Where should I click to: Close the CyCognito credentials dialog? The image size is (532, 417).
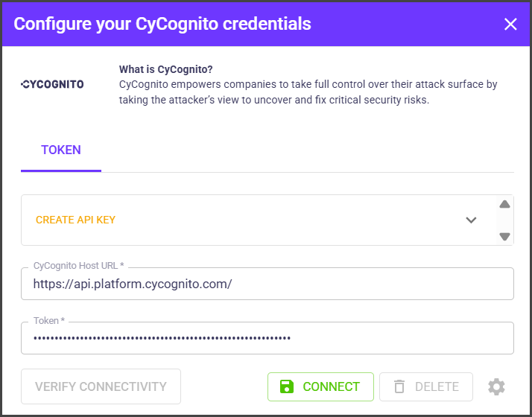point(510,24)
